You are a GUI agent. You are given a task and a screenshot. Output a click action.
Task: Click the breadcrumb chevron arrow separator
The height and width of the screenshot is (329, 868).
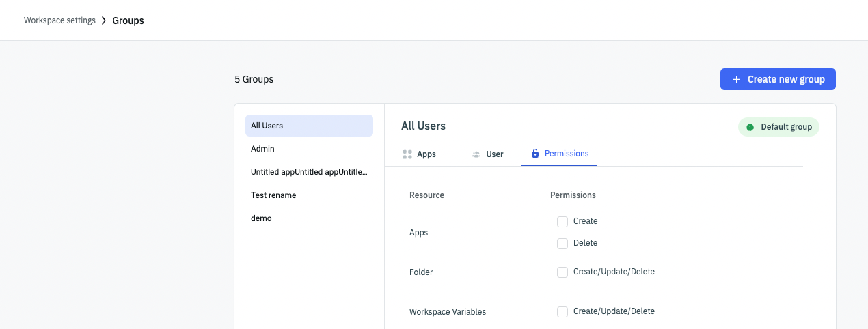(104, 20)
